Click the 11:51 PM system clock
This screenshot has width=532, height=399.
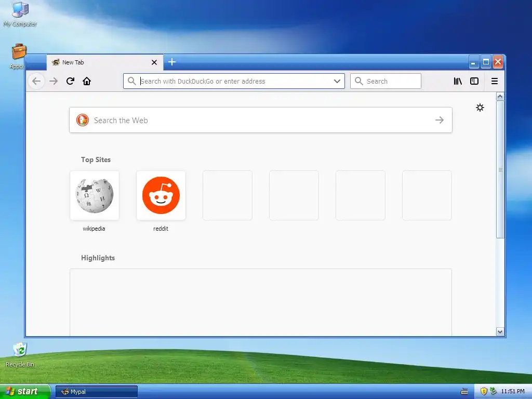(513, 392)
